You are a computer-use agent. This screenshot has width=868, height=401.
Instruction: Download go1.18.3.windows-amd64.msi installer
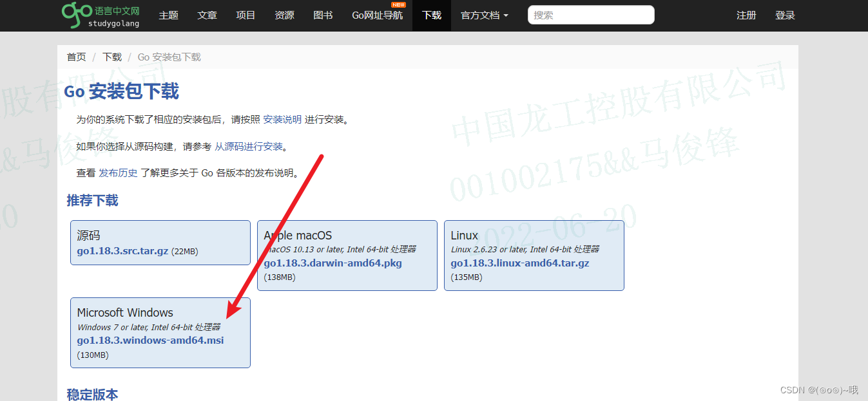pyautogui.click(x=149, y=340)
